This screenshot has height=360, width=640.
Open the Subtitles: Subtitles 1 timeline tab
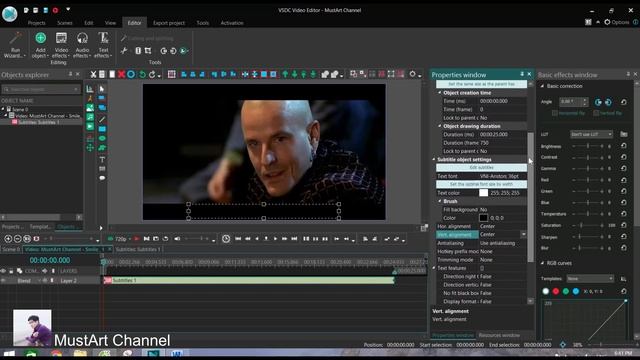point(138,249)
